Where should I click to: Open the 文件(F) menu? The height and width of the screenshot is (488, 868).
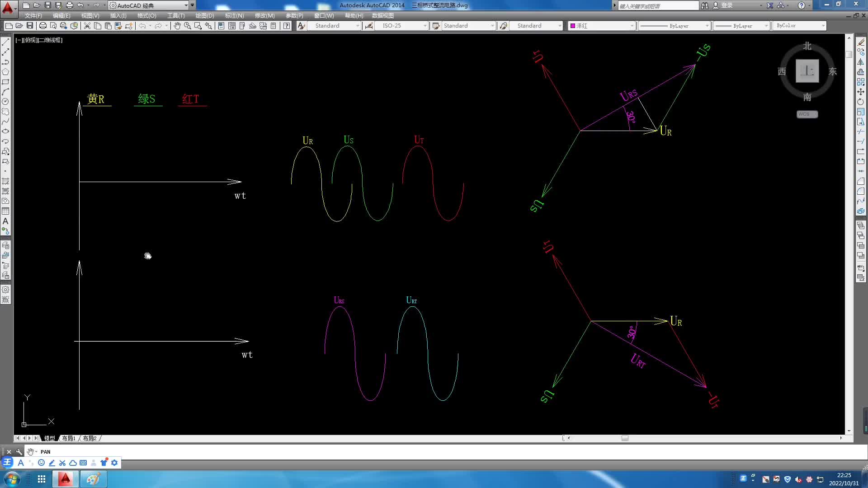click(33, 16)
